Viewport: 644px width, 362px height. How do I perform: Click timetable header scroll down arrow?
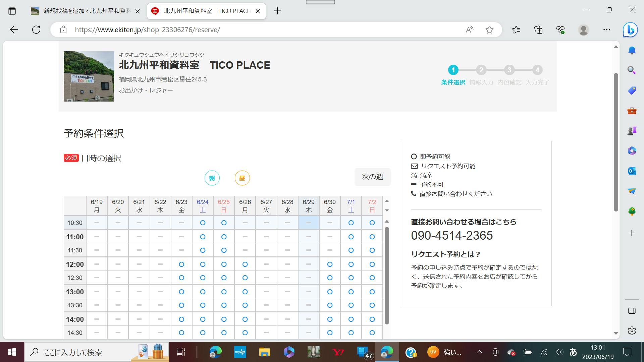click(387, 210)
